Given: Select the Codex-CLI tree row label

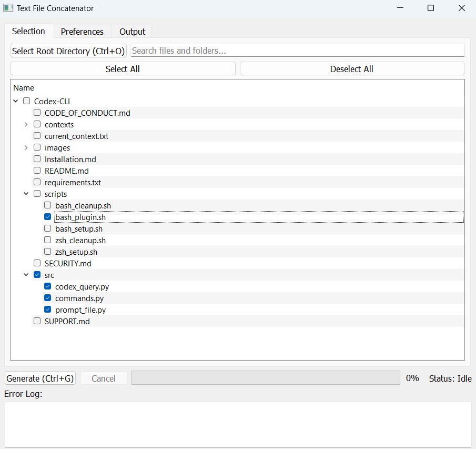Looking at the screenshot, I should (52, 101).
